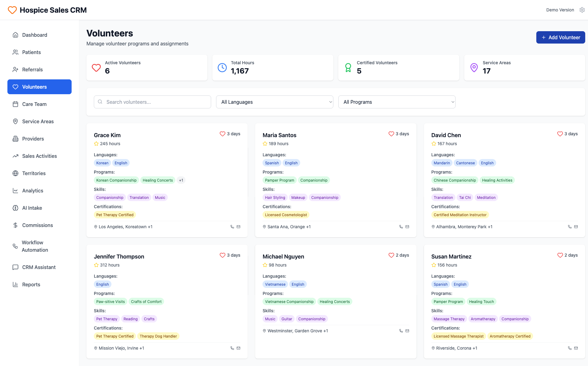Open the Workflow Automation sidebar item
Viewport: 588px width, 366px height.
[35, 246]
